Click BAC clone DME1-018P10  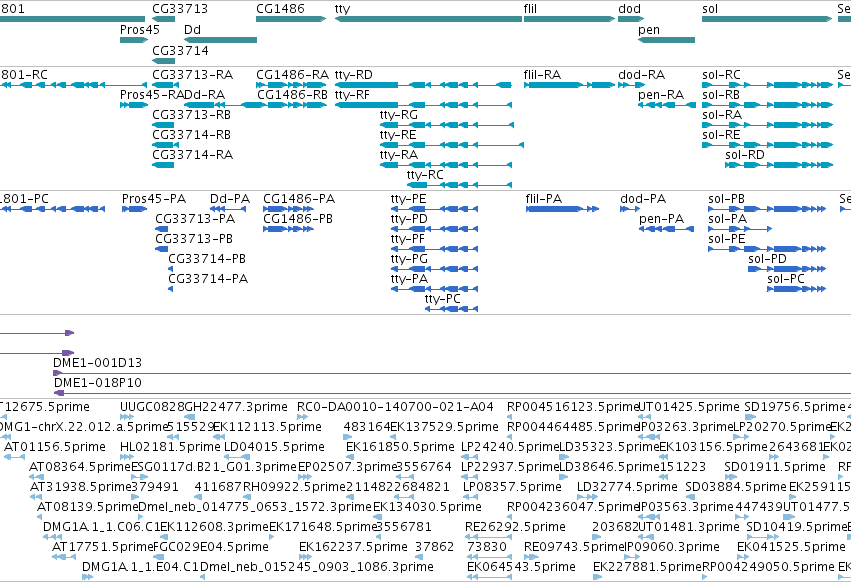pos(453,393)
